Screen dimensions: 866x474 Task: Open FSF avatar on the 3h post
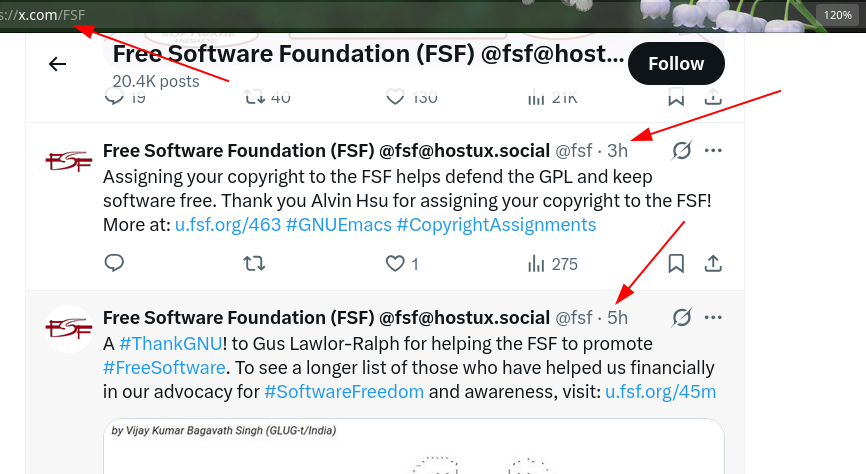(x=69, y=160)
